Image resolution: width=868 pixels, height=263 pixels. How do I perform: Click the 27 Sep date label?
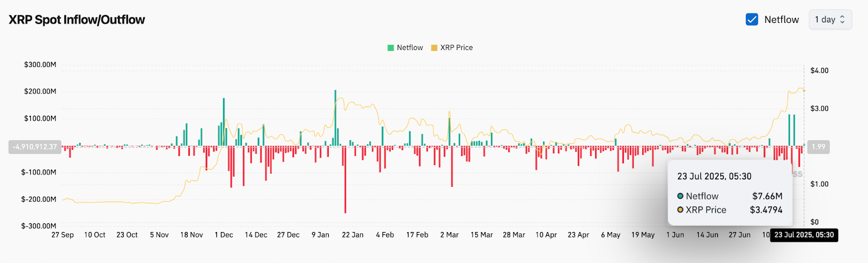point(62,235)
